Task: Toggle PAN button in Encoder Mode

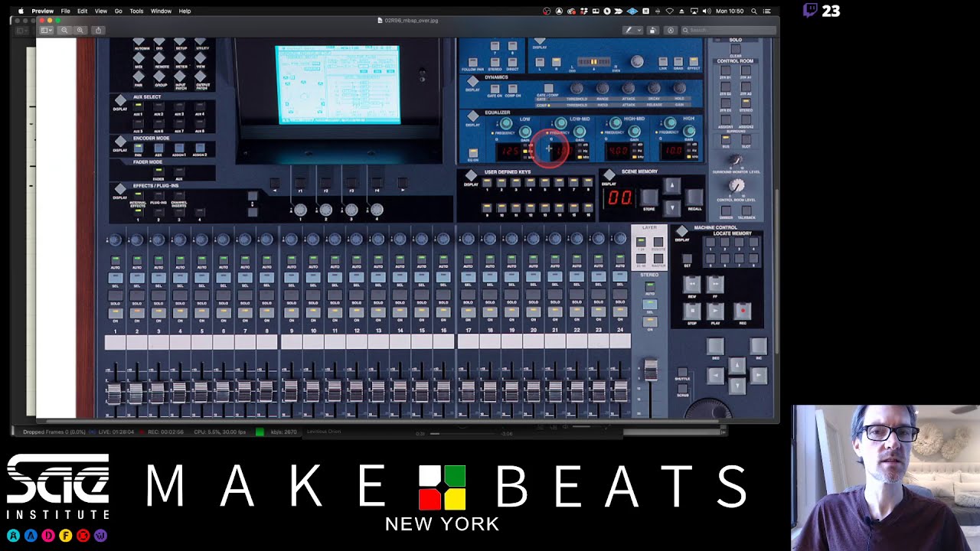Action: click(x=139, y=148)
